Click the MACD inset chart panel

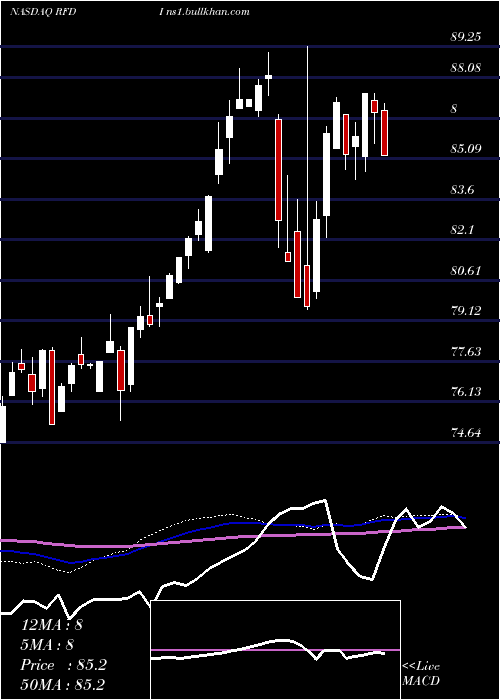275,650
